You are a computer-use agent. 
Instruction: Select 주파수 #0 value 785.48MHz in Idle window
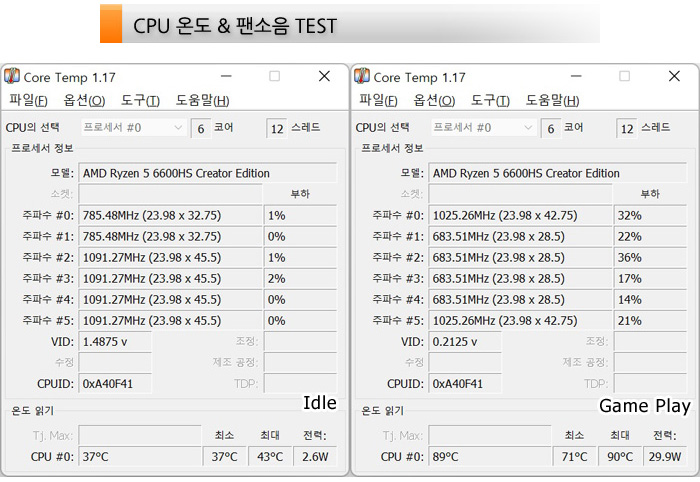pyautogui.click(x=171, y=215)
